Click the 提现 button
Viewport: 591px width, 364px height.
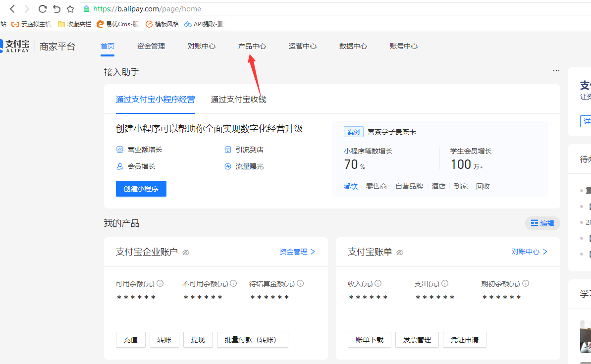tap(198, 340)
